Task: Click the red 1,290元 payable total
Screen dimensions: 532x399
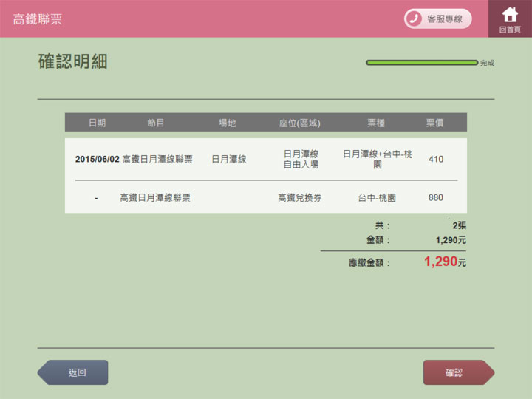Action: point(445,262)
